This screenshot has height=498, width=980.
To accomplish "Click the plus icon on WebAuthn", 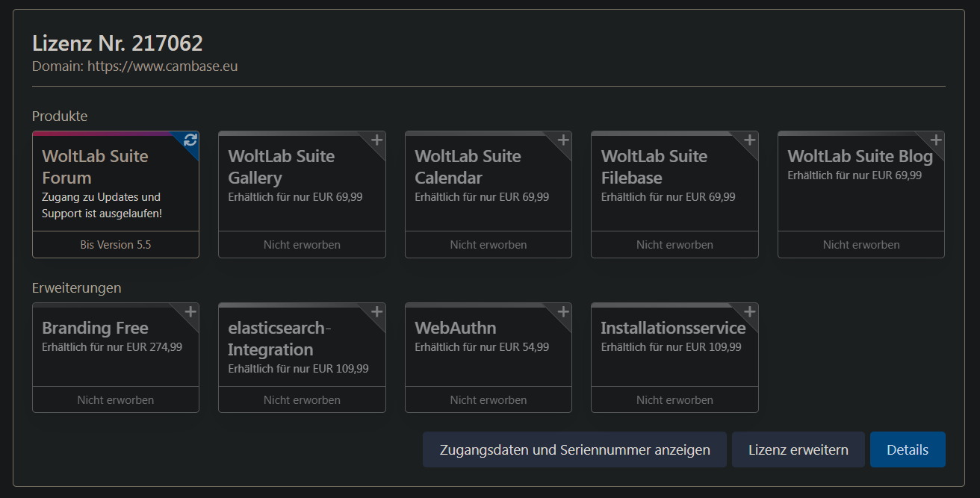I will point(563,311).
